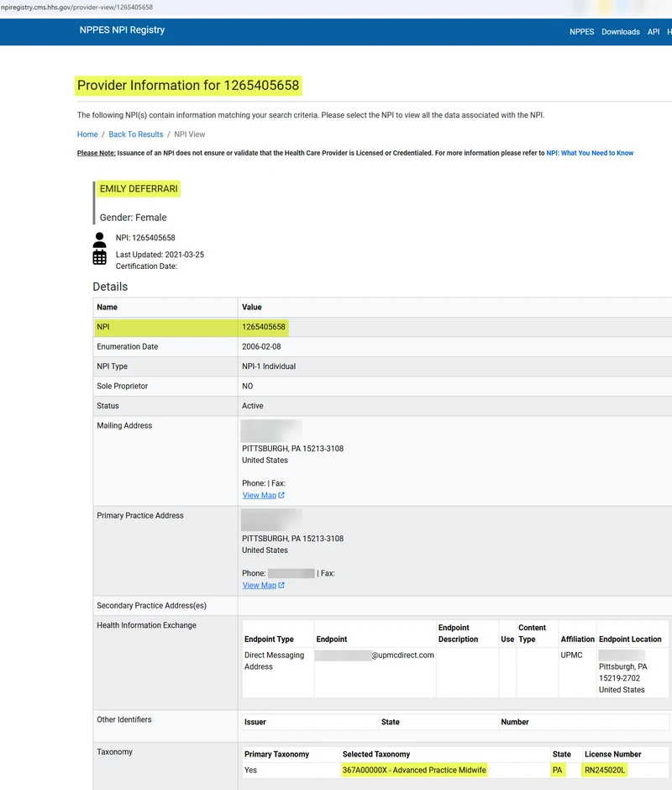This screenshot has height=790, width=672.
Task: Click the Primary Practice Address row label
Action: pyautogui.click(x=140, y=515)
